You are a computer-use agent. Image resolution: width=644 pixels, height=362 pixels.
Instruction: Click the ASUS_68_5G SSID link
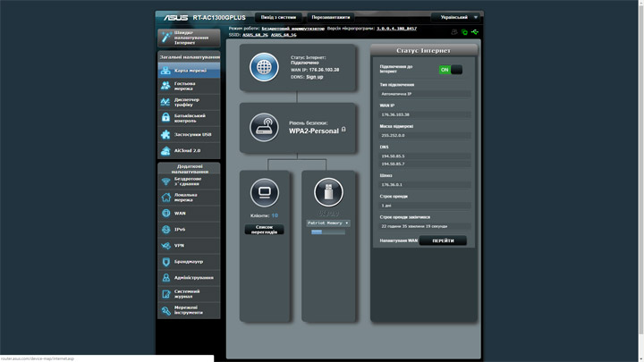(x=284, y=35)
